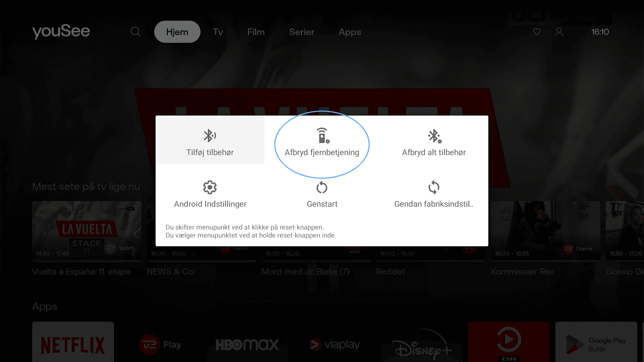Click the search magnifier icon
This screenshot has width=644, height=362.
[x=135, y=32]
